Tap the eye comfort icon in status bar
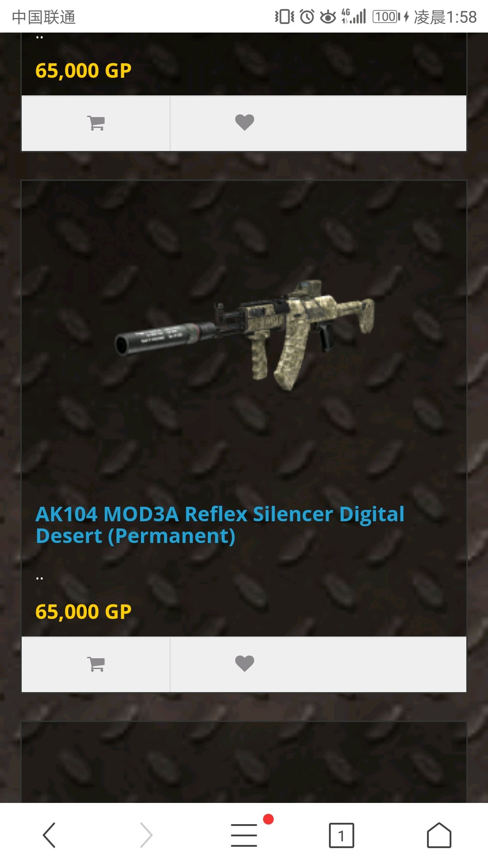 [328, 17]
